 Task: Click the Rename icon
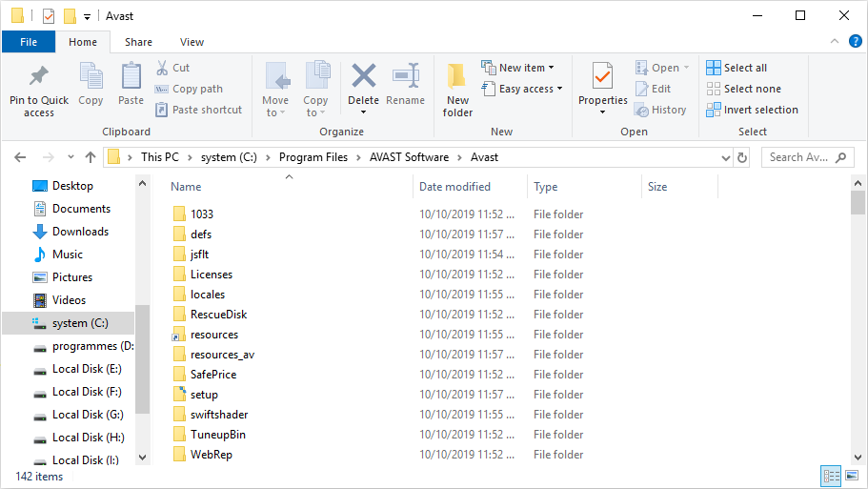(406, 76)
